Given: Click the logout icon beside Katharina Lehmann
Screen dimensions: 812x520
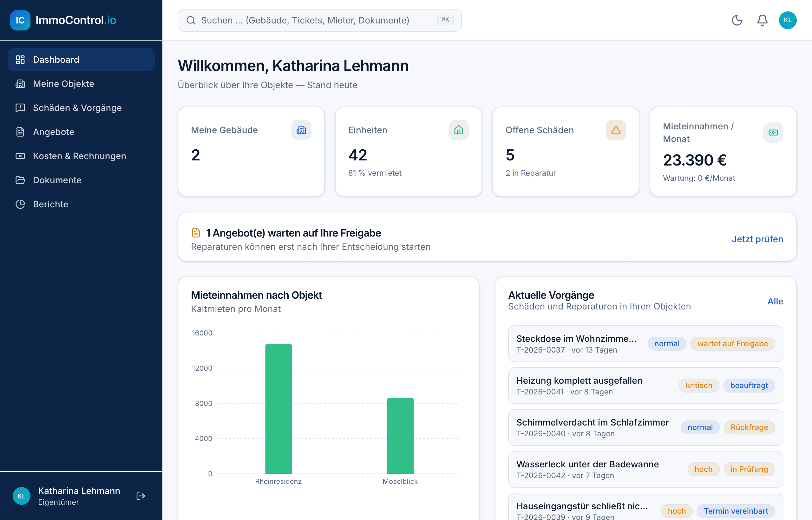Looking at the screenshot, I should [x=141, y=496].
